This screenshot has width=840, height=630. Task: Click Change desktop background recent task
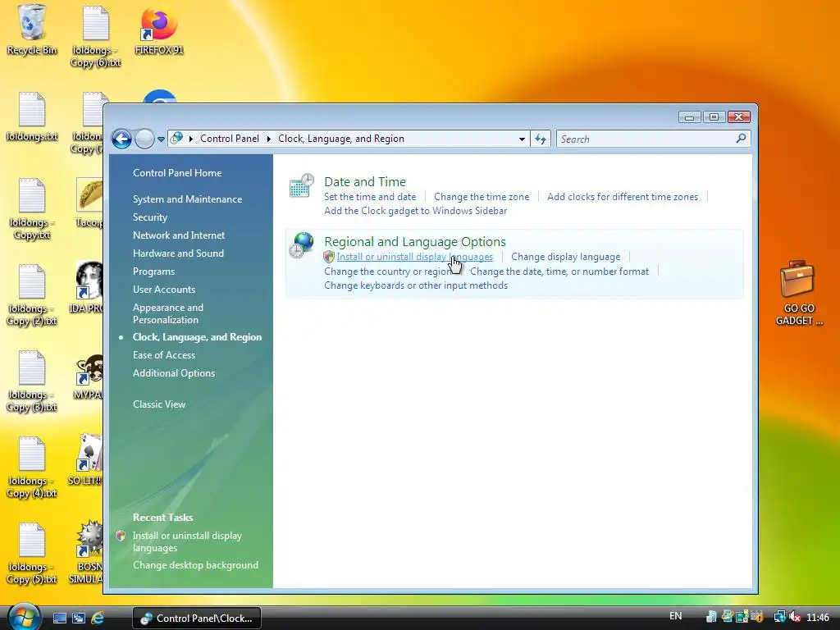195,565
